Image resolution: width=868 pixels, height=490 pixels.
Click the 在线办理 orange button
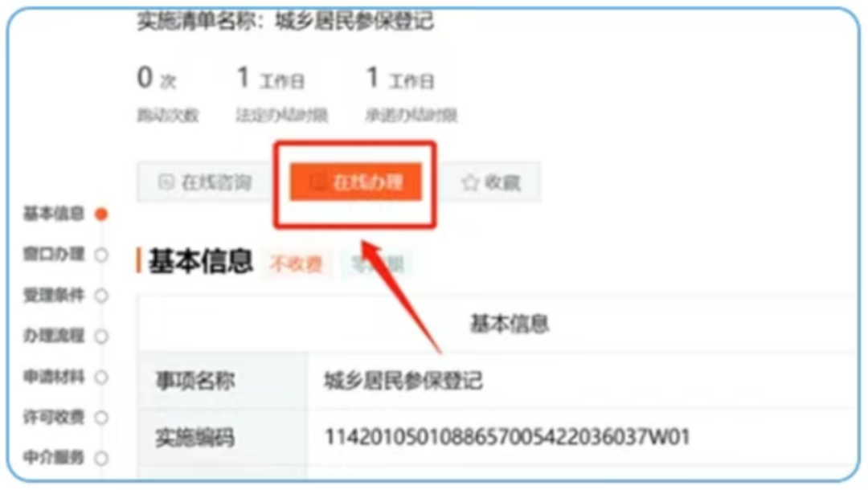point(355,182)
